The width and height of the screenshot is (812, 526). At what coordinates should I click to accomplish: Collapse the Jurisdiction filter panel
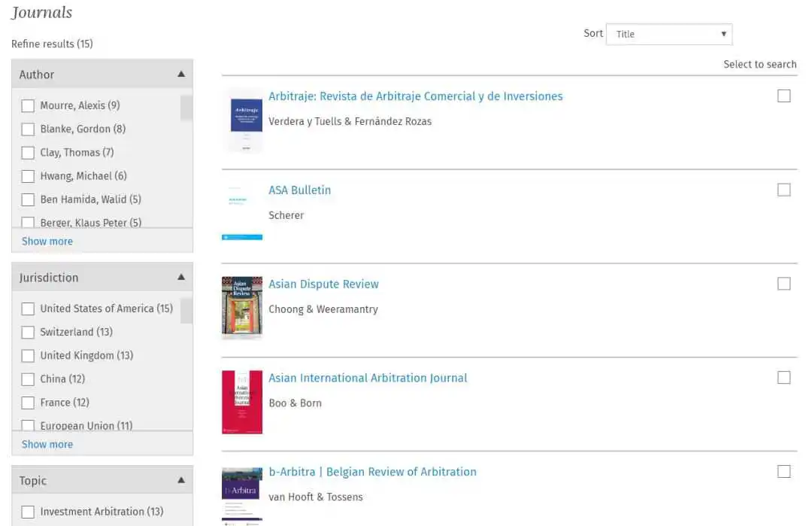181,277
